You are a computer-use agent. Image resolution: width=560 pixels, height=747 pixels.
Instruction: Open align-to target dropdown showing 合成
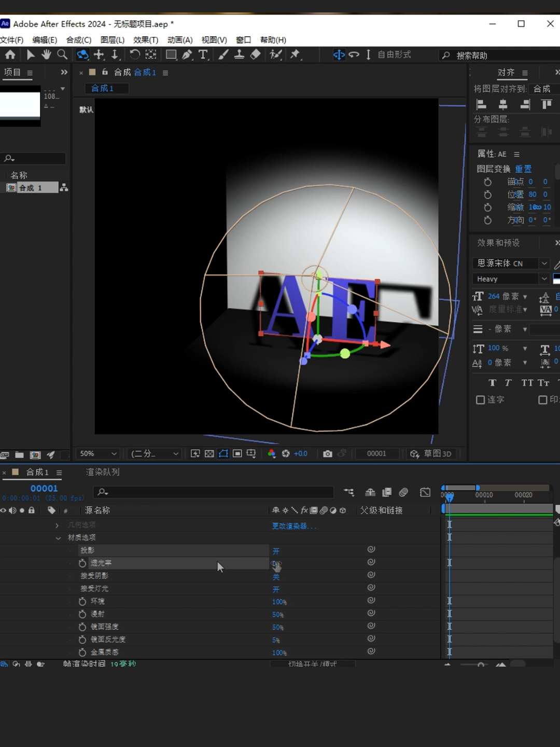[x=543, y=89]
